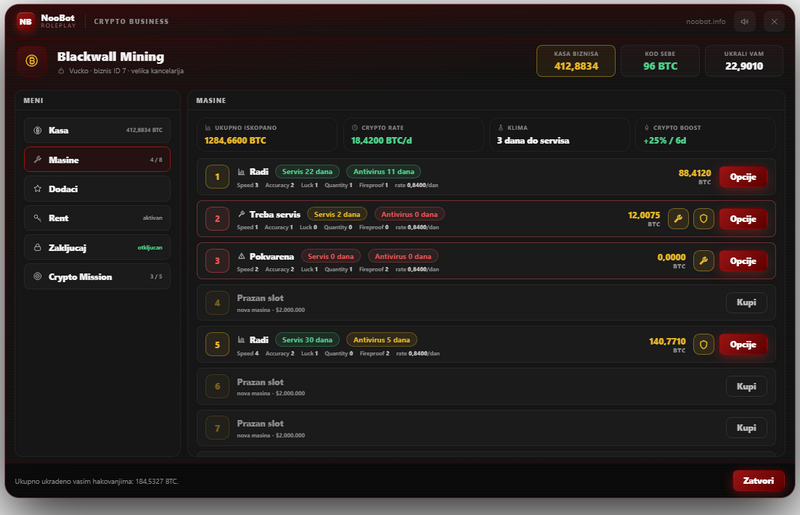Click the lock icon in the Zakljucaj menu item

tap(37, 248)
